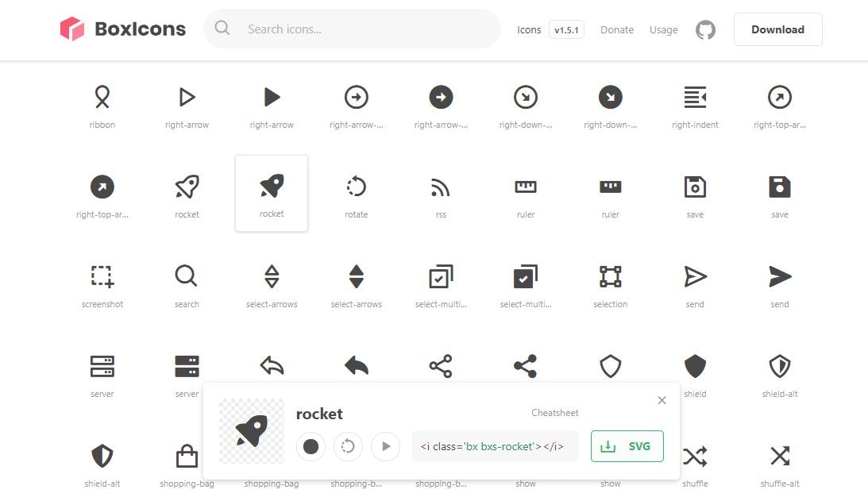The image size is (868, 501).
Task: Click the rss feed icon
Action: pos(441,186)
